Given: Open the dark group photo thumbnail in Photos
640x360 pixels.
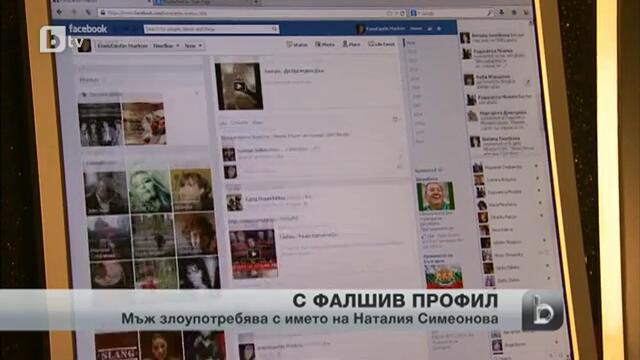Looking at the screenshot, I should (x=100, y=124).
